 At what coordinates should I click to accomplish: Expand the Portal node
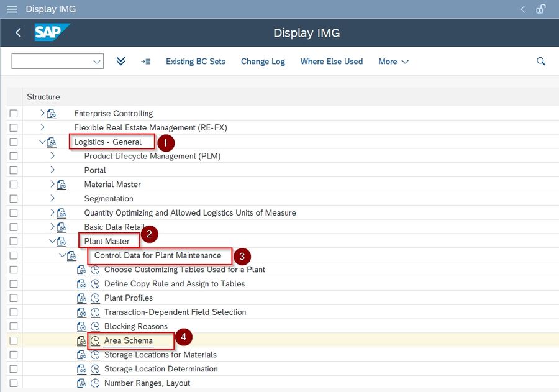coord(52,170)
